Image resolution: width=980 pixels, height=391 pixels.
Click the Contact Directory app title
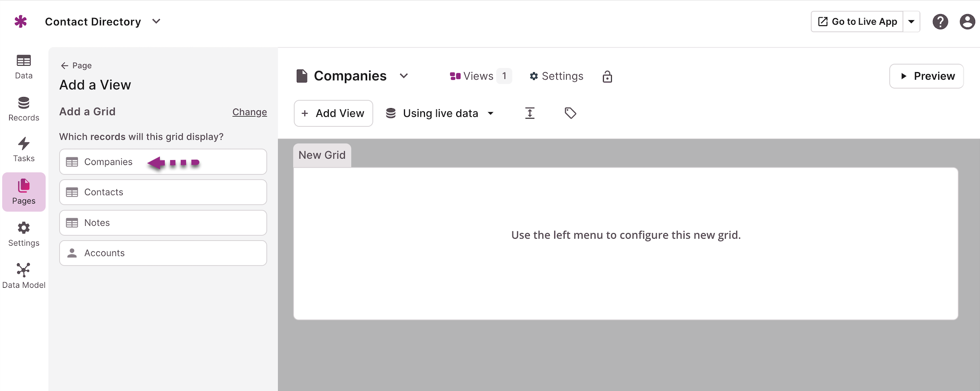pyautogui.click(x=93, y=22)
